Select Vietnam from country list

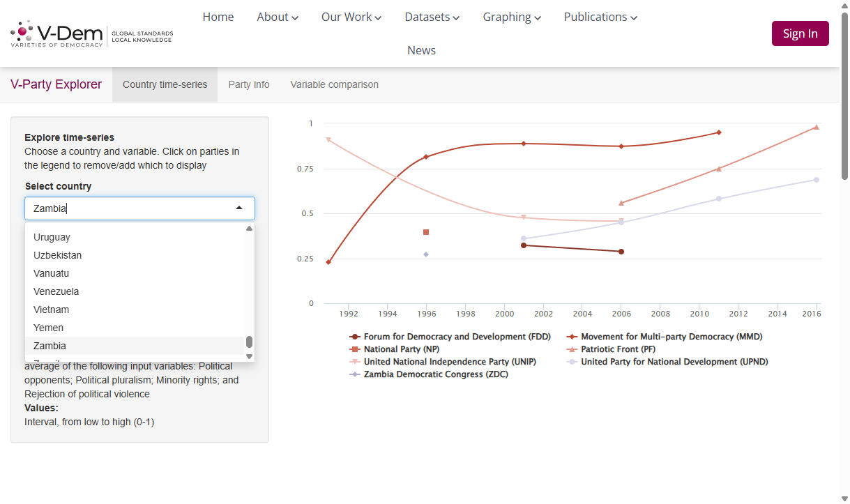pos(135,310)
